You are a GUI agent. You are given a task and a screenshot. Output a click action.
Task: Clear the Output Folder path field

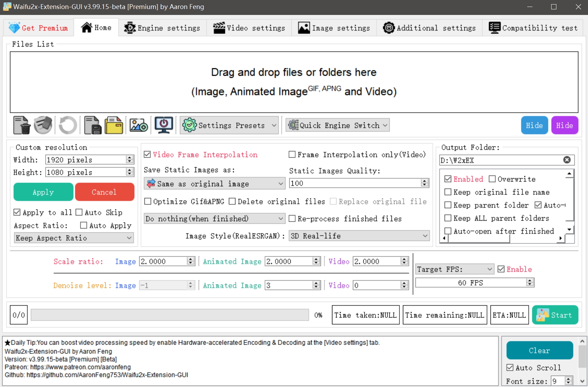coord(567,160)
